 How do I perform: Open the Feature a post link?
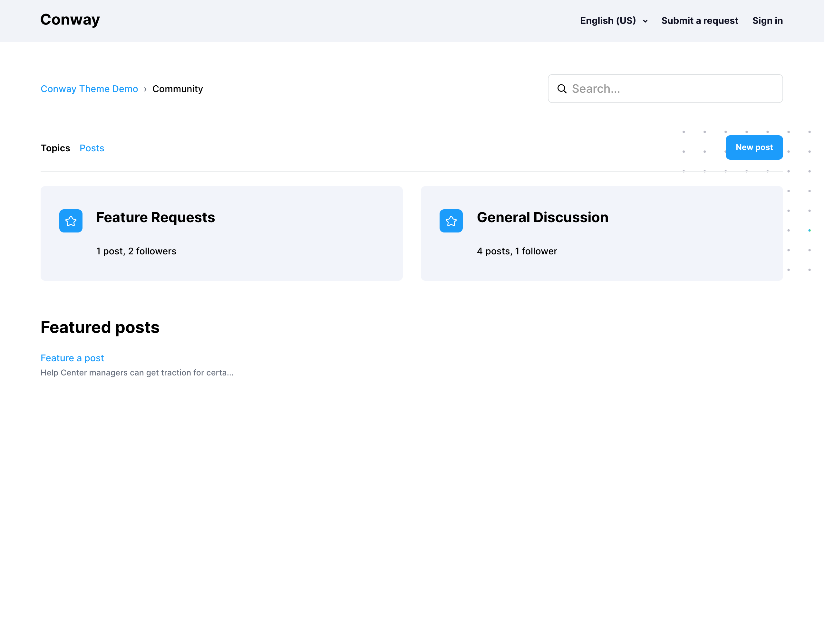tap(72, 358)
